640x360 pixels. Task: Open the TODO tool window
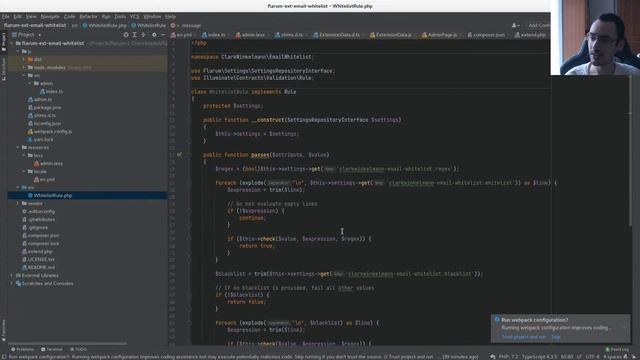pyautogui.click(x=78, y=349)
